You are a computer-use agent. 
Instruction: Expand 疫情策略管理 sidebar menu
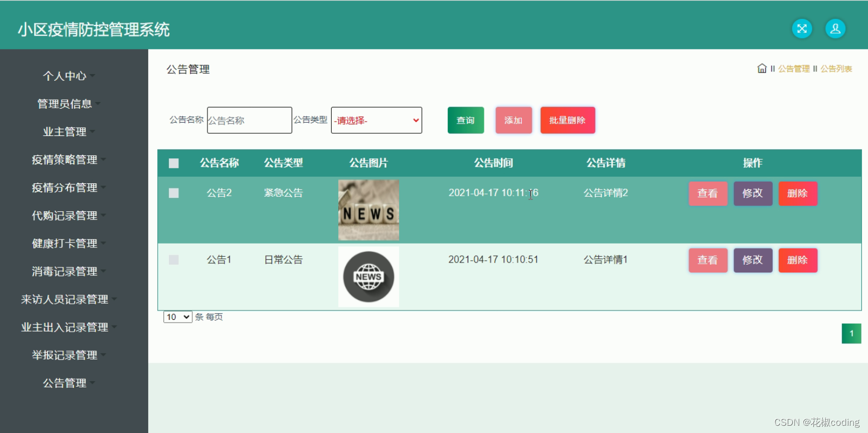coord(69,160)
